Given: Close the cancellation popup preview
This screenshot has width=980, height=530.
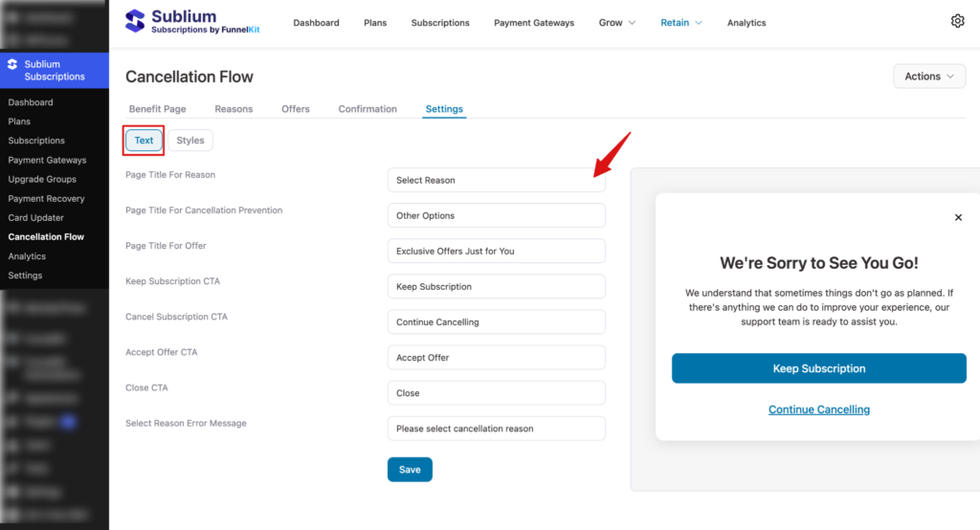Looking at the screenshot, I should point(958,217).
